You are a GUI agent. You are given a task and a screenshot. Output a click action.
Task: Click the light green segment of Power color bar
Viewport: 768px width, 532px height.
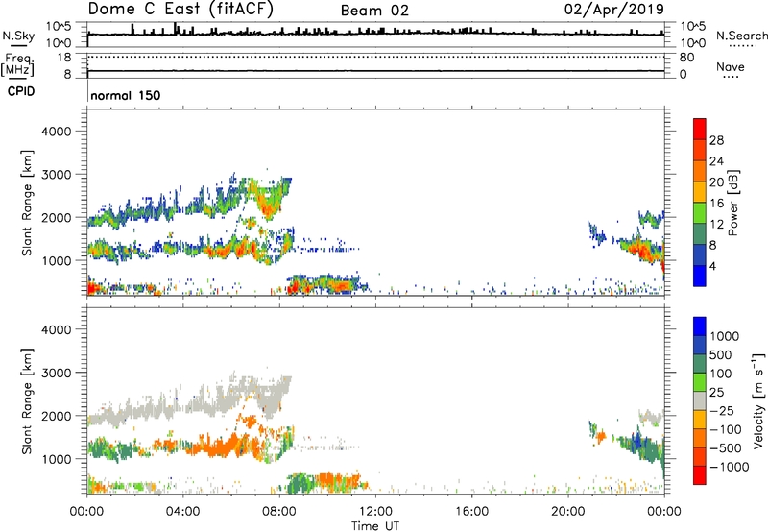coord(700,212)
